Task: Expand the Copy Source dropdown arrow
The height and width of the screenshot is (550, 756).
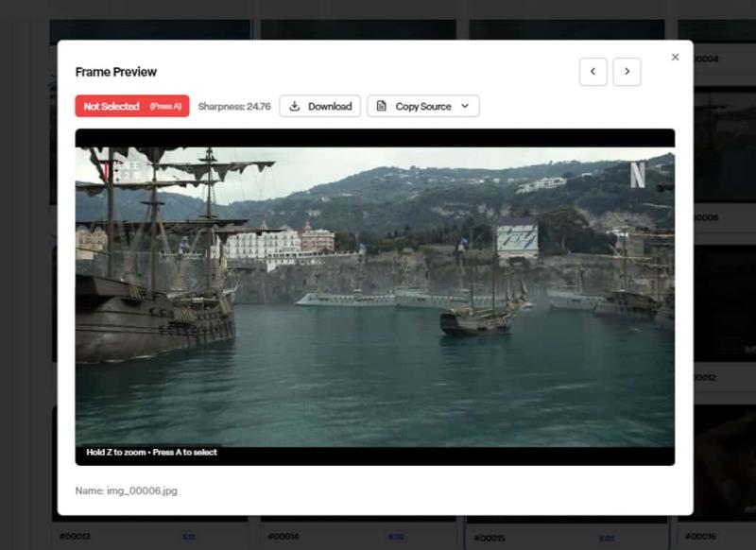Action: coord(465,107)
